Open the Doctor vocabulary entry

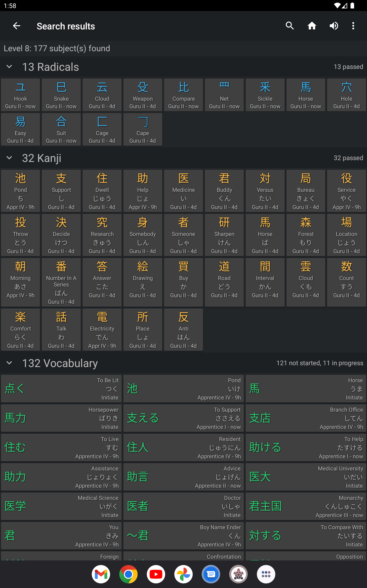point(183,506)
